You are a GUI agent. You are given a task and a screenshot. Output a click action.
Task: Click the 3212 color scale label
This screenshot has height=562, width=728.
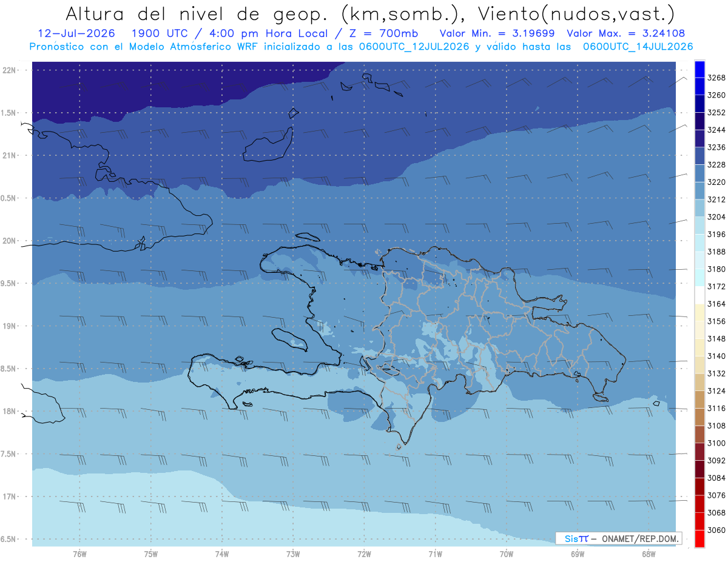[716, 199]
